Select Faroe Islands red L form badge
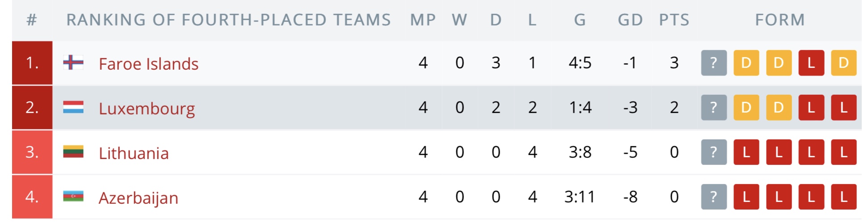The height and width of the screenshot is (223, 868). pyautogui.click(x=811, y=63)
